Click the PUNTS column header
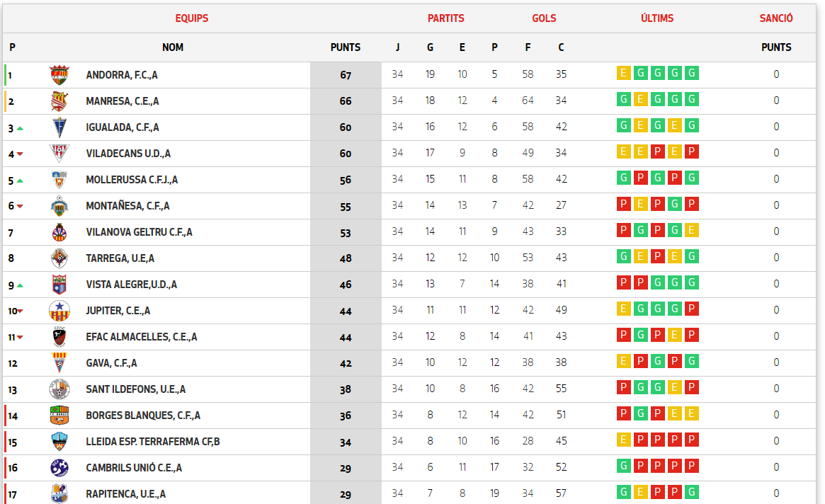This screenshot has width=825, height=504. click(345, 47)
